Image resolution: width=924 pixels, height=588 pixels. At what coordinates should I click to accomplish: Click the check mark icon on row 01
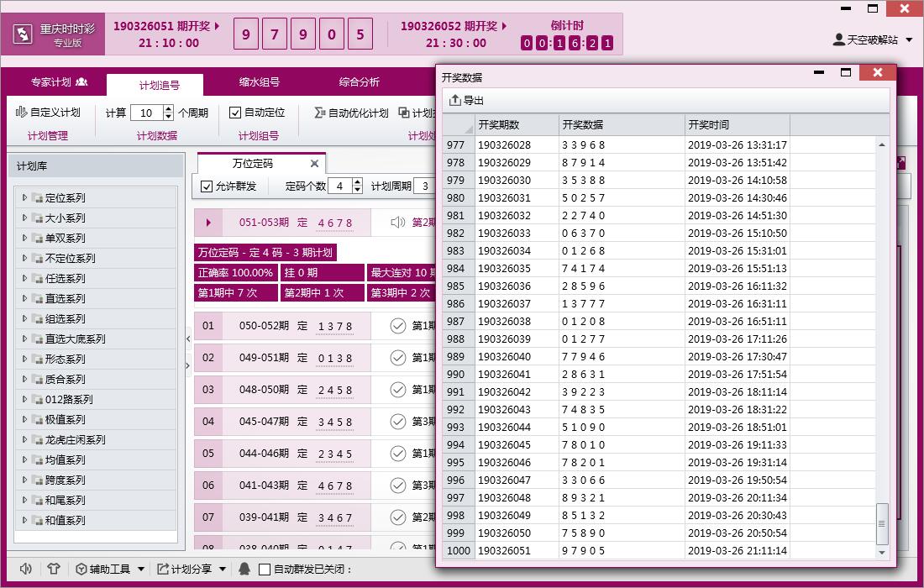click(x=398, y=326)
